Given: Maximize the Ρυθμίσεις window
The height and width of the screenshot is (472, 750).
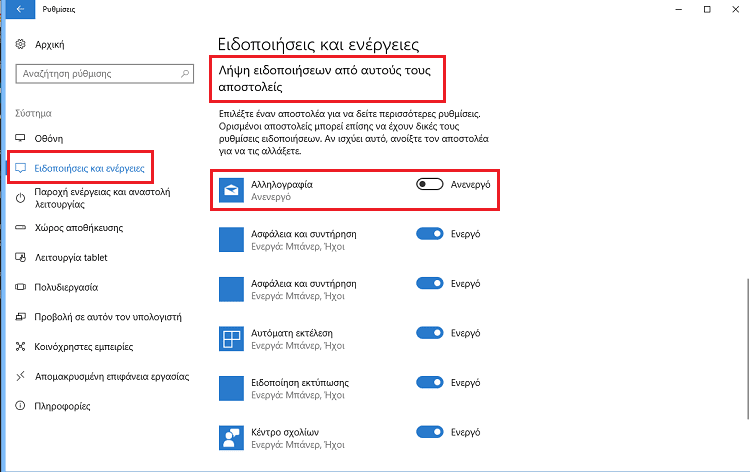Looking at the screenshot, I should coord(707,9).
